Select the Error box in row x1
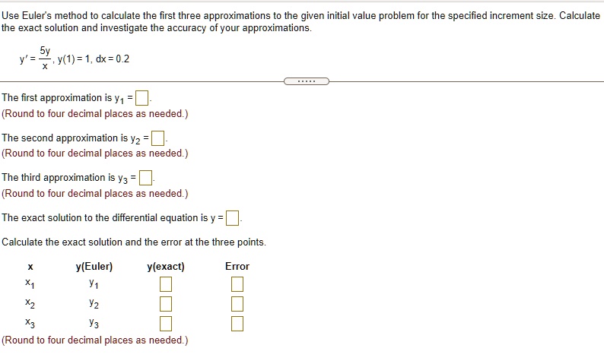The height and width of the screenshot is (364, 604). click(x=237, y=284)
